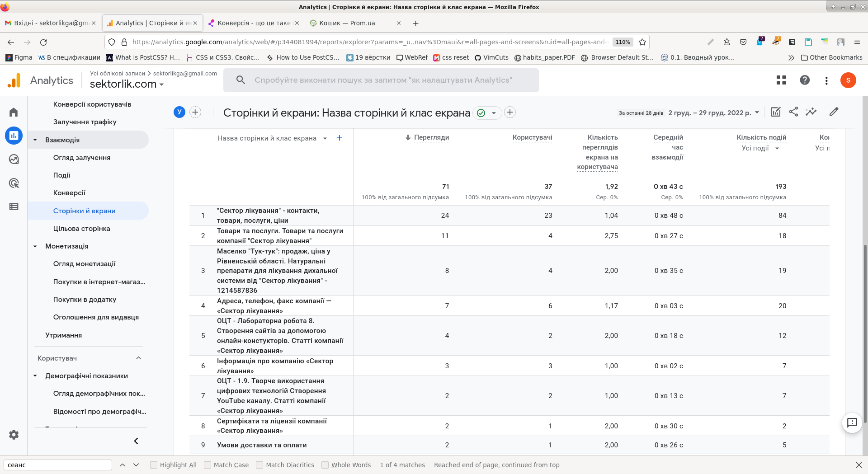Select Цільова сторінка in sidebar menu
The image size is (868, 474).
82,229
